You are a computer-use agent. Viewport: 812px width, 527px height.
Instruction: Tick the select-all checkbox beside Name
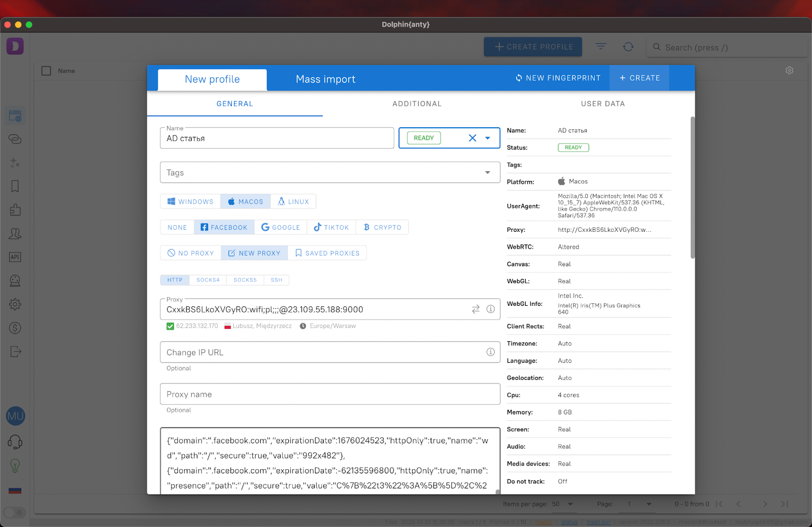click(46, 71)
